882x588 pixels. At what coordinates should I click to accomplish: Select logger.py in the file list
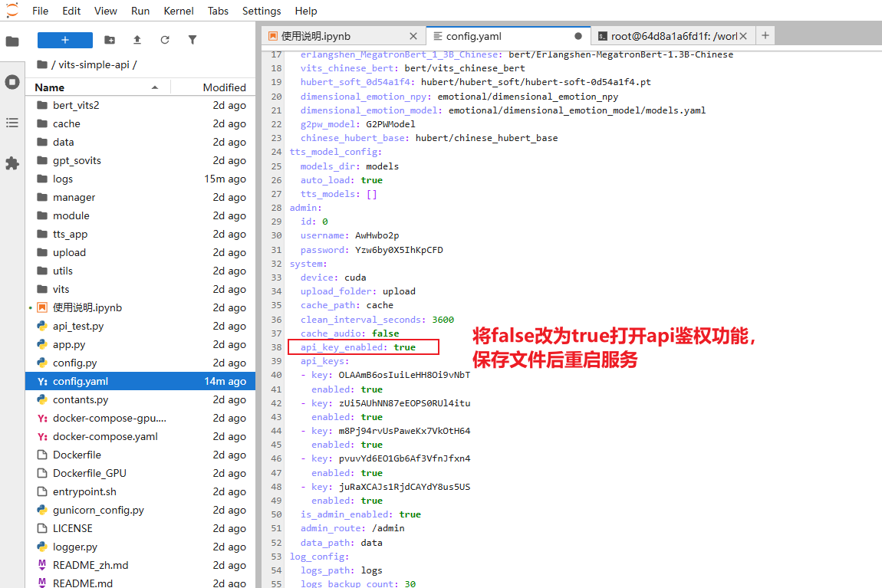(140, 547)
